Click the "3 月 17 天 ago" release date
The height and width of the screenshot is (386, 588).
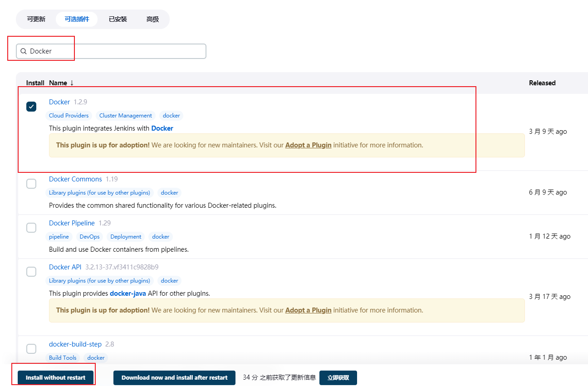point(550,297)
